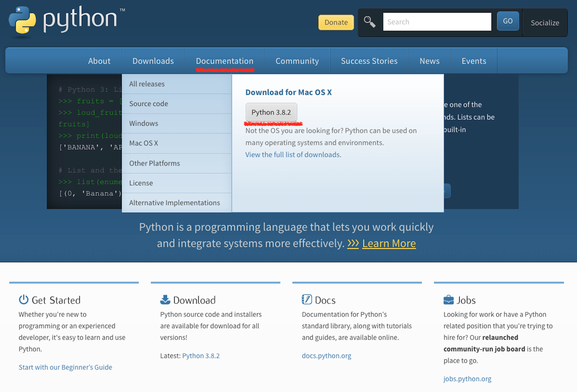Select All releases from Downloads submenu
This screenshot has height=392, width=577.
tap(147, 84)
